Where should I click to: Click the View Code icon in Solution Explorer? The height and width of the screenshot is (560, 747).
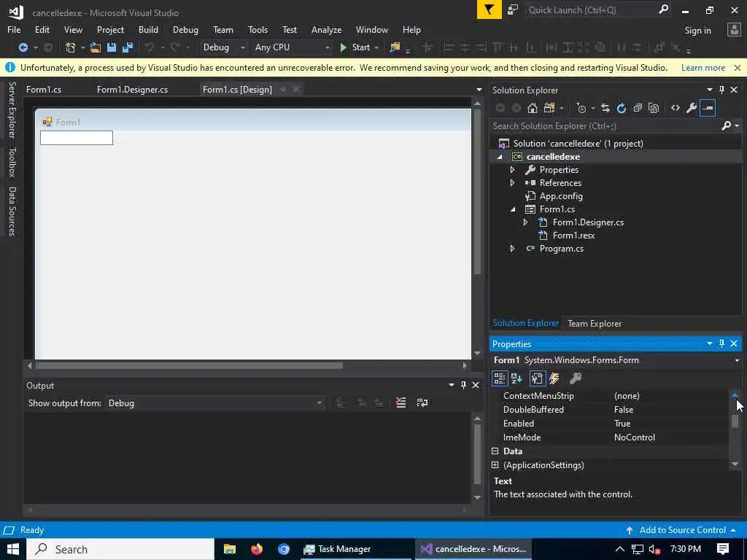(x=675, y=108)
